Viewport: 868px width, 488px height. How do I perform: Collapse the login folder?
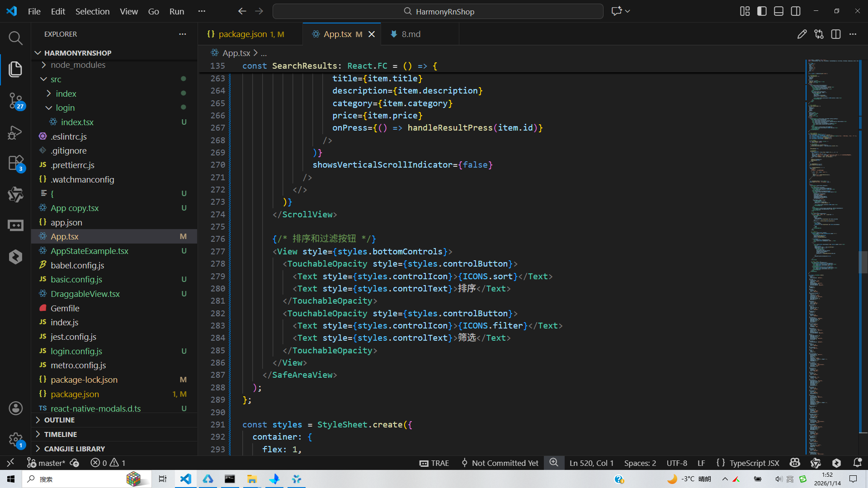[65, 108]
